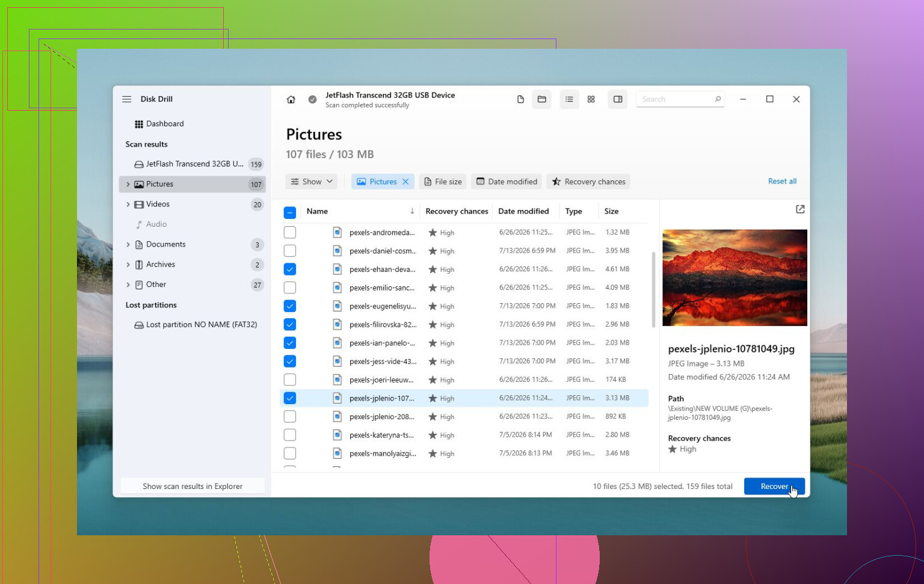The image size is (924, 584).
Task: Toggle the preview panel icon
Action: pos(618,99)
